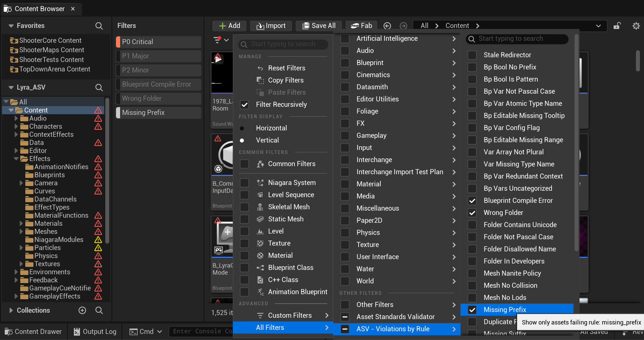The image size is (644, 340).
Task: Open the path bar history dropdown
Action: click(598, 26)
